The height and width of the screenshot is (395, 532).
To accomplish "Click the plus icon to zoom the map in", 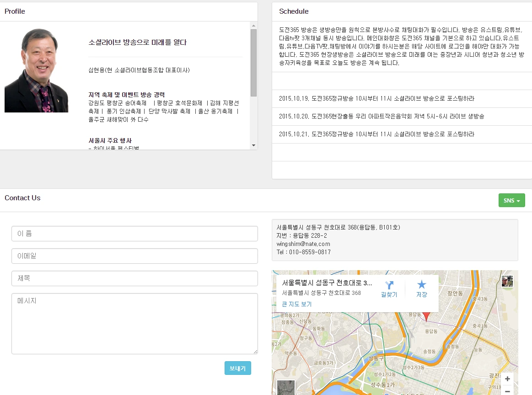I will click(x=507, y=379).
